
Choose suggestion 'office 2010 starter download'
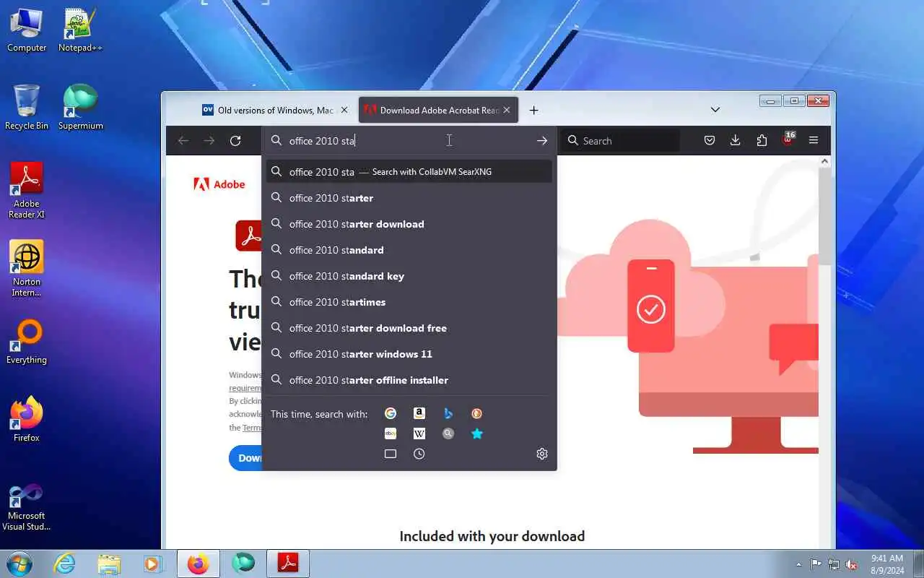point(409,224)
